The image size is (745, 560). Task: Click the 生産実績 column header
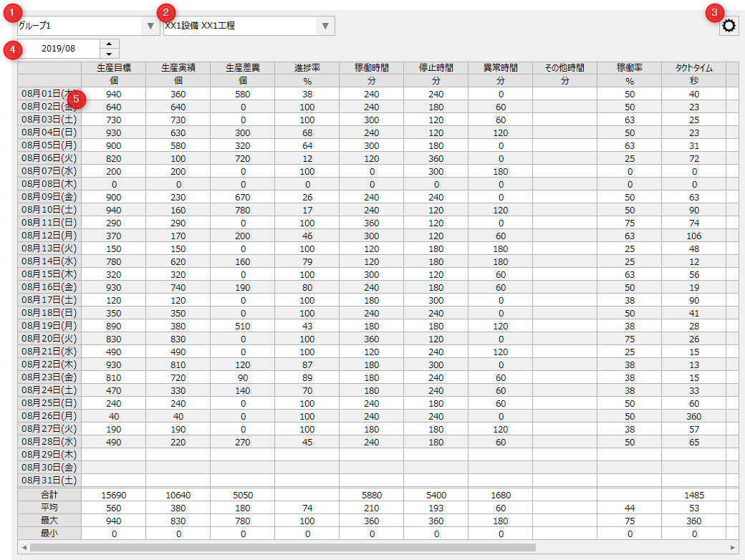point(178,68)
